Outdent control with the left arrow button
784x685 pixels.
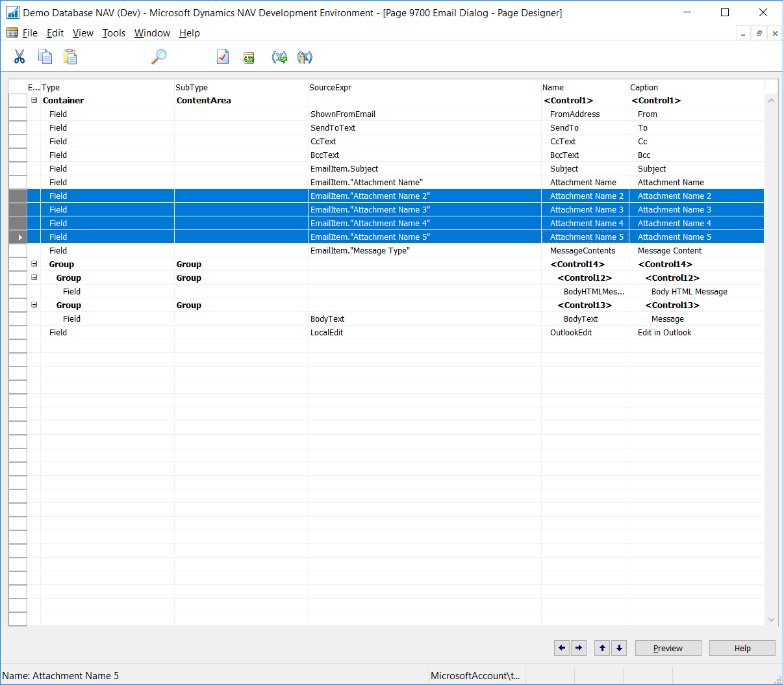[x=562, y=648]
